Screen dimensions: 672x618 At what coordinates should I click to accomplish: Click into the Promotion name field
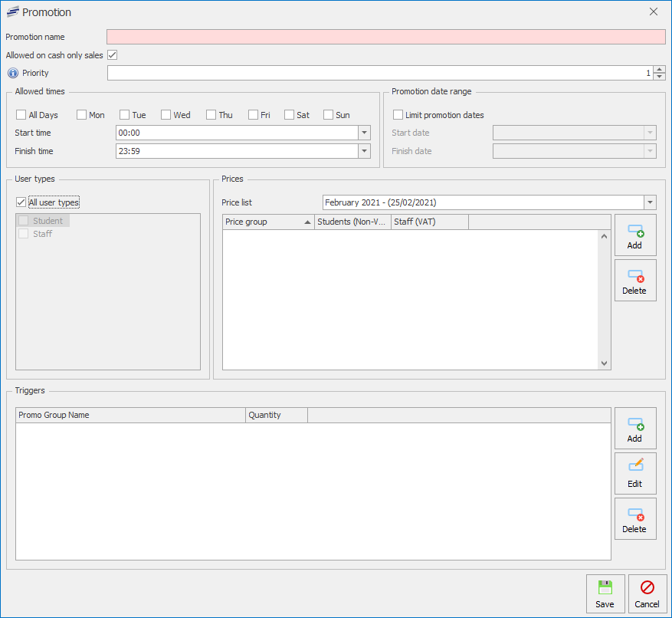click(x=385, y=37)
